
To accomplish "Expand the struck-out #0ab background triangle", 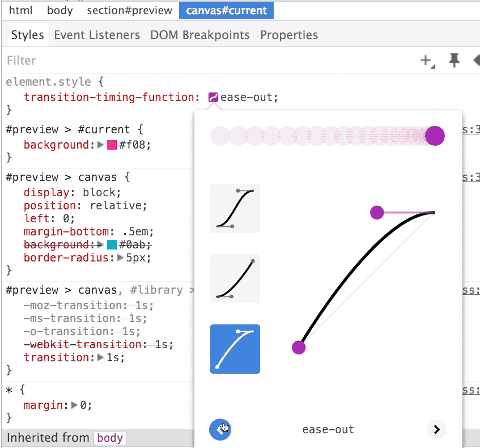I will pos(100,244).
